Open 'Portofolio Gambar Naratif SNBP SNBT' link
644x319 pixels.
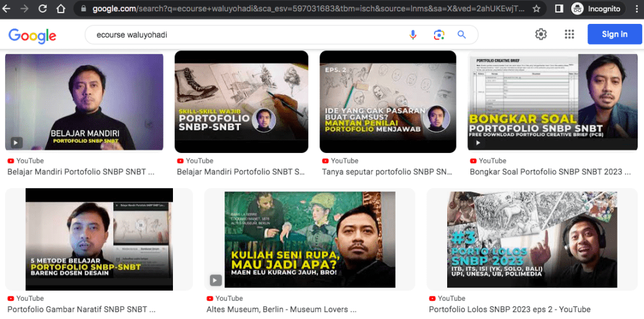[x=81, y=310]
